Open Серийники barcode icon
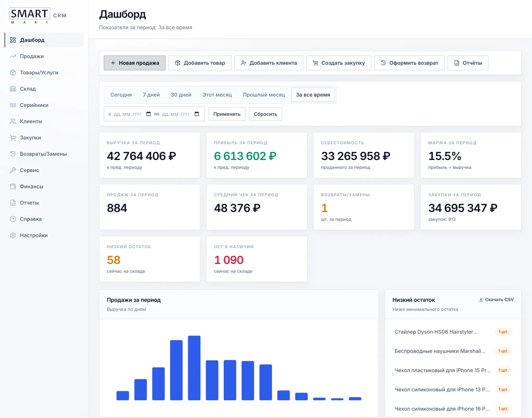The height and width of the screenshot is (418, 532). (x=13, y=105)
